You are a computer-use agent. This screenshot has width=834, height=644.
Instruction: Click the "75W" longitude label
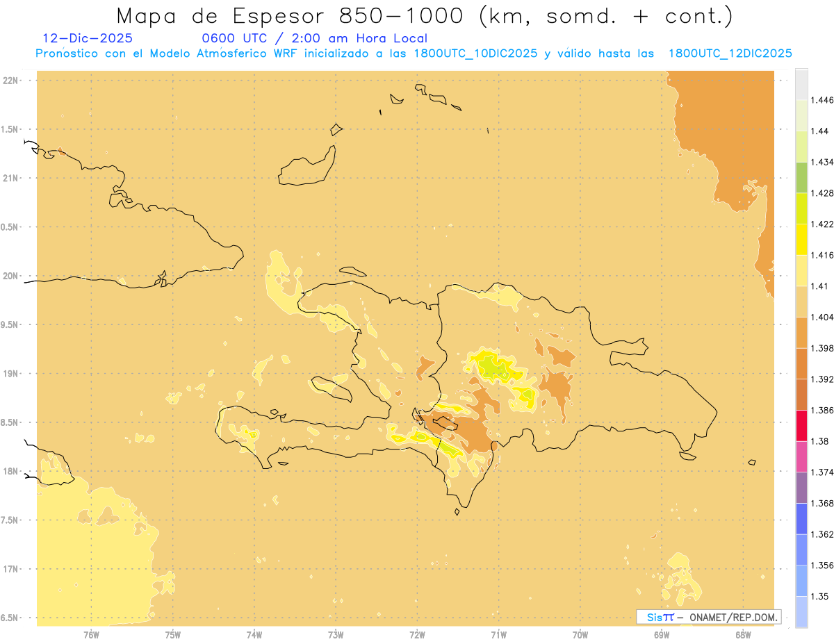[172, 636]
